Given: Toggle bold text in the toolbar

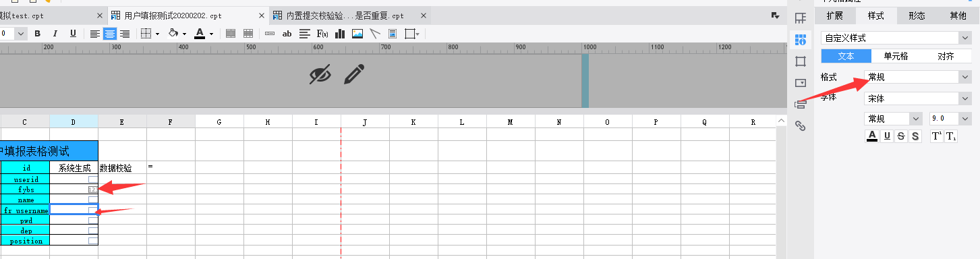Looking at the screenshot, I should 37,34.
